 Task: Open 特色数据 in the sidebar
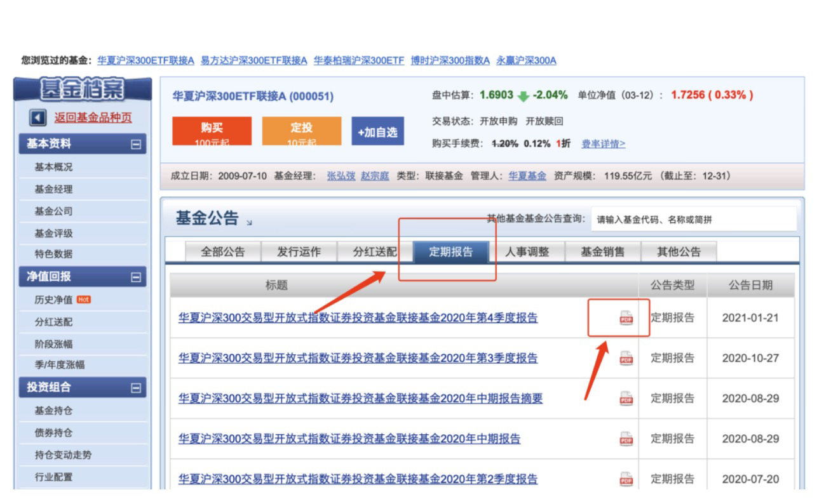pyautogui.click(x=53, y=255)
